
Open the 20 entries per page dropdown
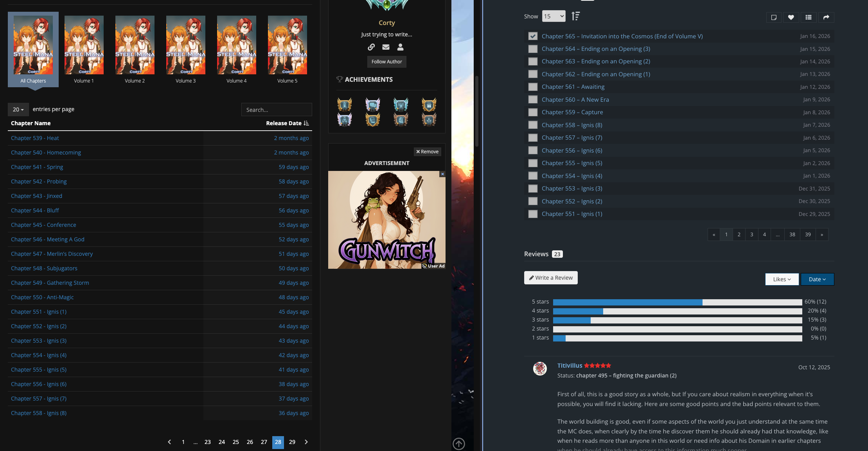point(18,110)
